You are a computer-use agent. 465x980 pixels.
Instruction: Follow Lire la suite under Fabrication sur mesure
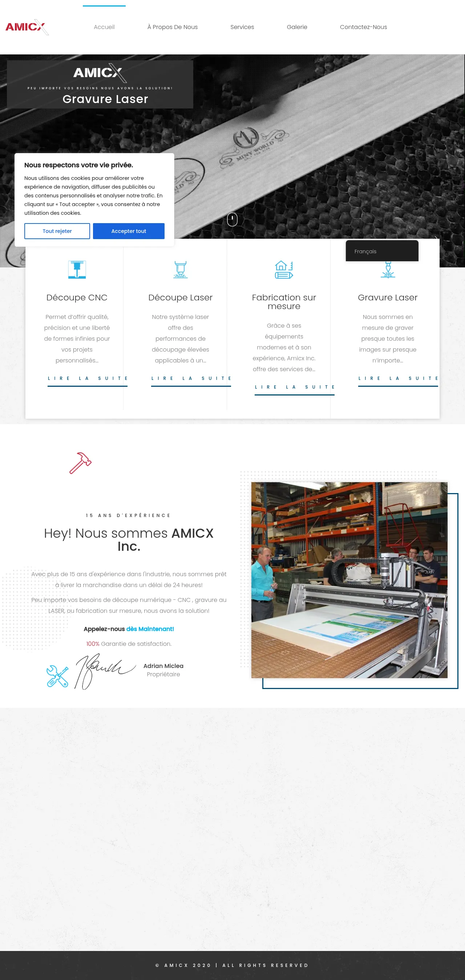[x=294, y=387]
